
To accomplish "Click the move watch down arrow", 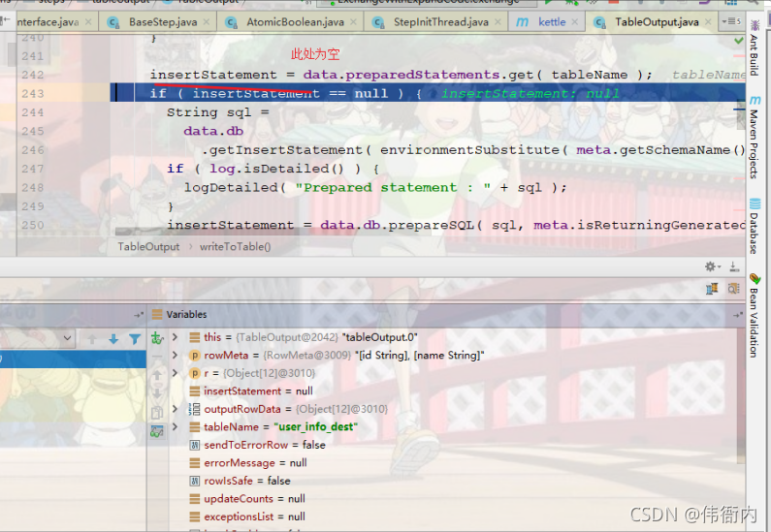I will coord(157,393).
